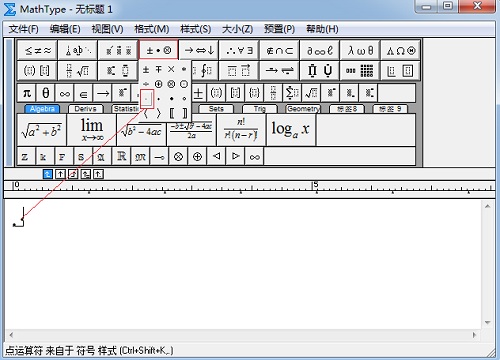This screenshot has width=500, height=360.
Task: Insert double-struck R real numbers symbol
Action: pos(121,156)
